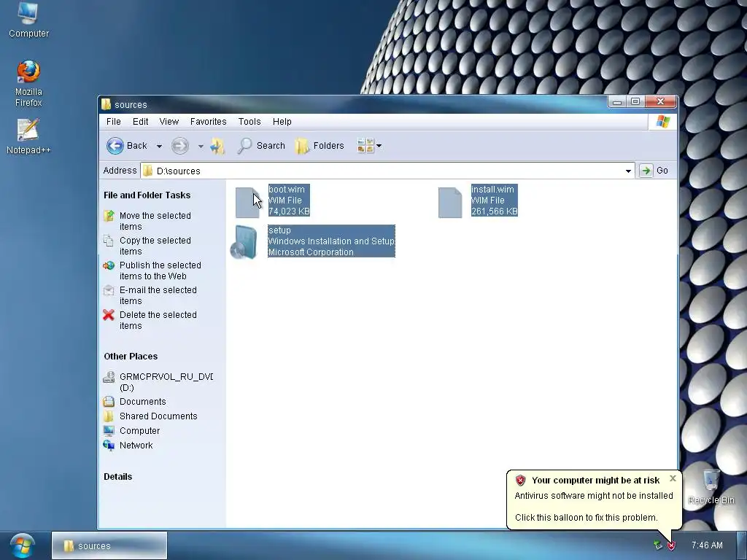Open Network in Other Places

click(136, 446)
